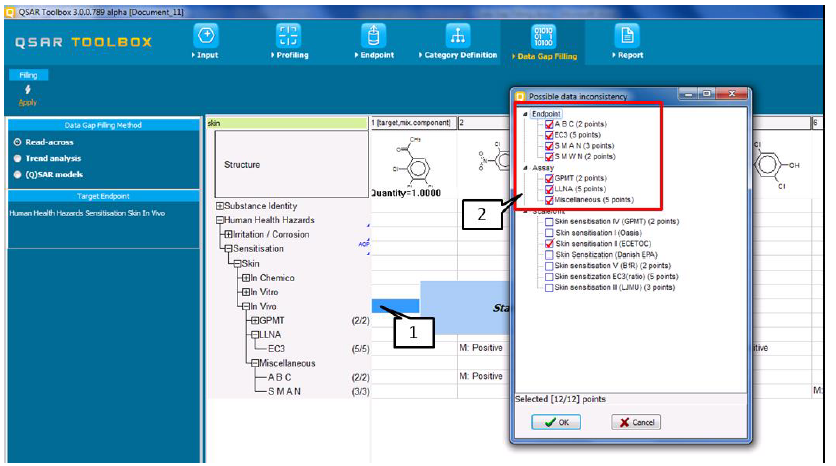The height and width of the screenshot is (466, 836).
Task: Collapse Sensitisation tree node
Action: click(228, 249)
